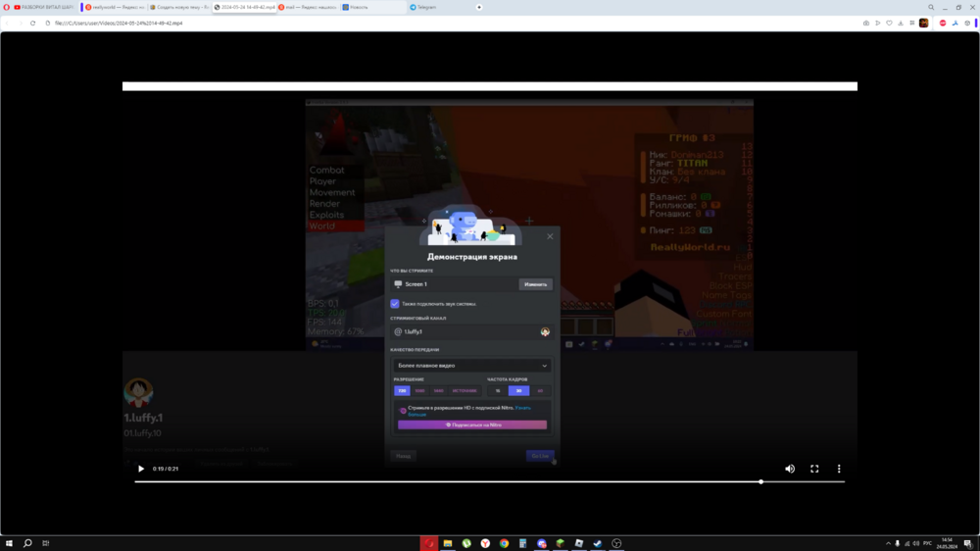Screen dimensions: 980x551
Task: Switch to the reallyworld Яндекс tab
Action: pyautogui.click(x=115, y=7)
